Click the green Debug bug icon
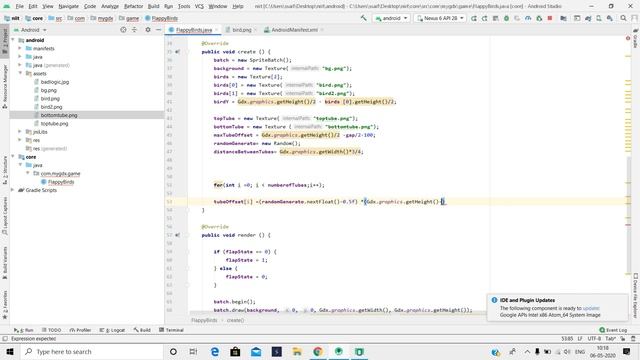Image resolution: width=640 pixels, height=360 pixels. click(x=506, y=18)
